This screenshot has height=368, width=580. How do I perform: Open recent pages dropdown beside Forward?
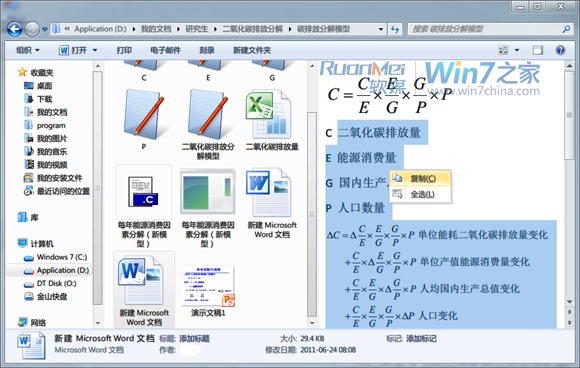click(45, 29)
